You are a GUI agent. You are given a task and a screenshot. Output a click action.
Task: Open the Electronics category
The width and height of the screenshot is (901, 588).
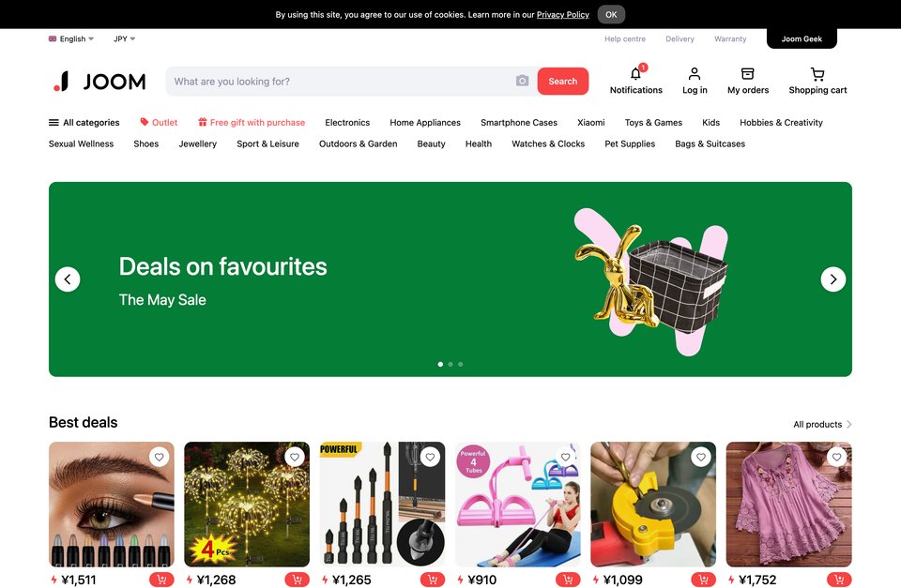click(x=347, y=122)
